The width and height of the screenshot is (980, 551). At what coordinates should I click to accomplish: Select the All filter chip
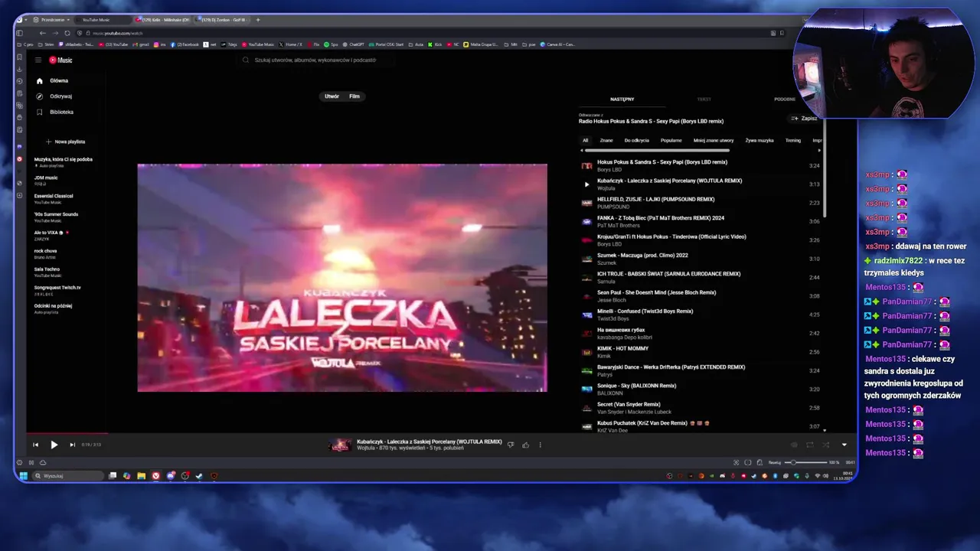pyautogui.click(x=585, y=140)
